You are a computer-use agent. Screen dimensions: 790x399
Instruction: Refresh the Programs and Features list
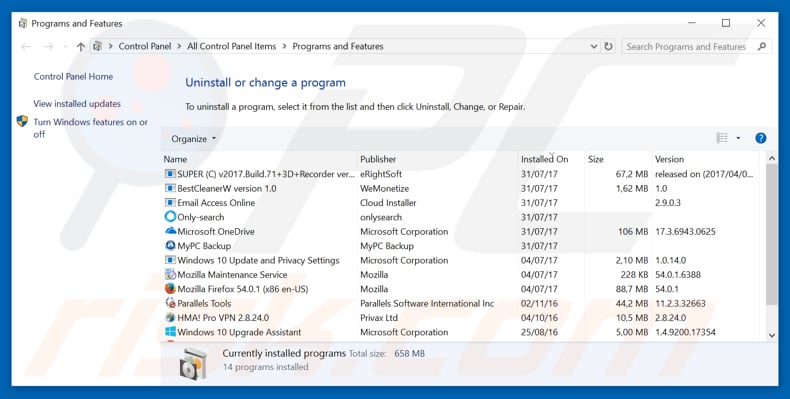click(x=609, y=46)
